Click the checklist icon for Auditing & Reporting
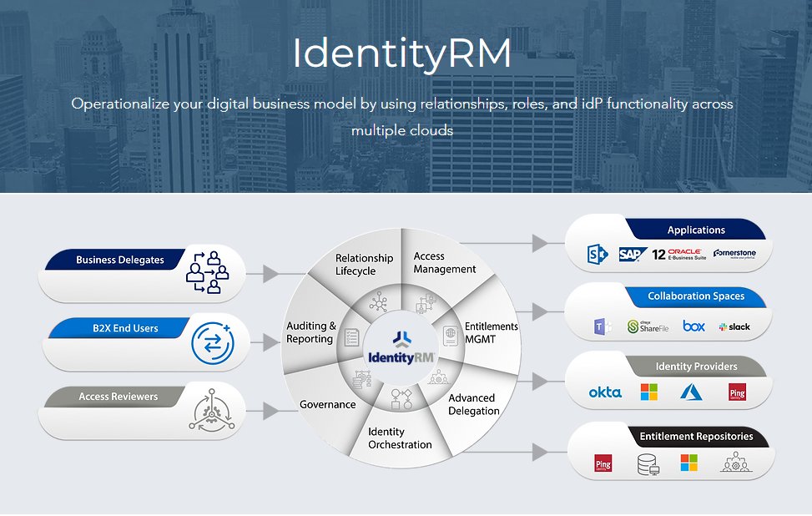This screenshot has height=516, width=812. (x=351, y=337)
